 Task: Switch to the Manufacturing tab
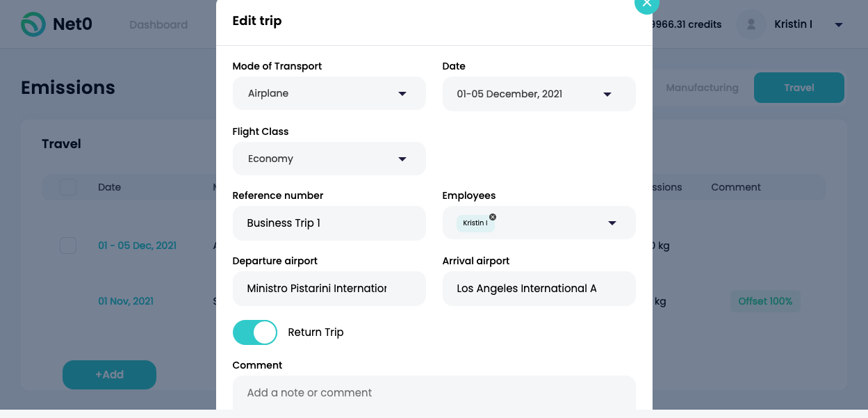point(702,88)
